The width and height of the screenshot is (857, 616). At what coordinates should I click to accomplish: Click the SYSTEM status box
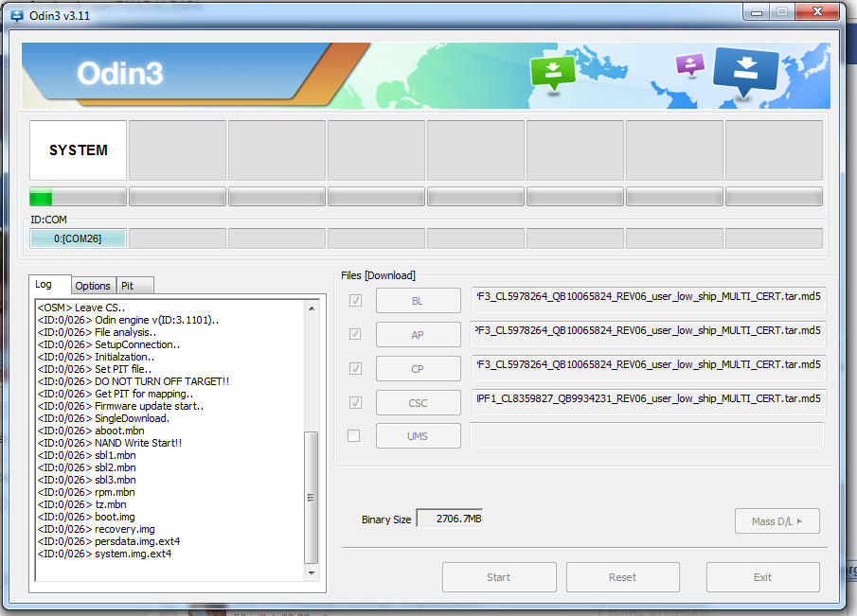click(x=79, y=150)
